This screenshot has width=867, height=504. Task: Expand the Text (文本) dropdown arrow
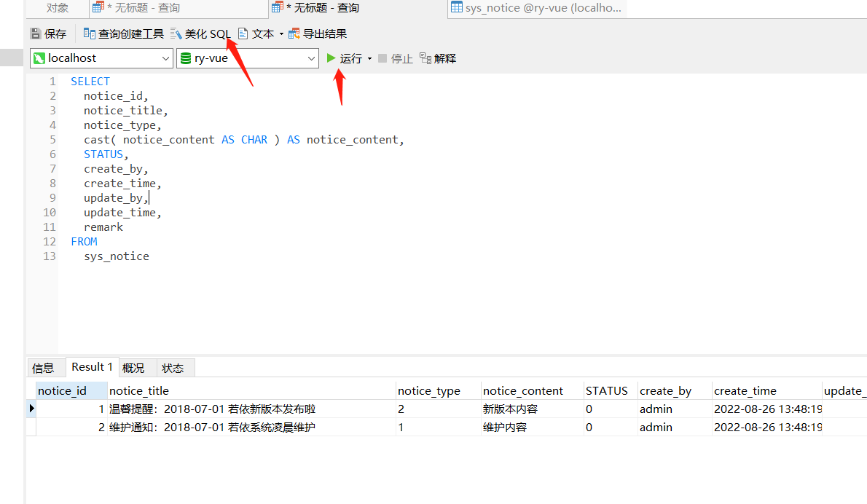[281, 34]
